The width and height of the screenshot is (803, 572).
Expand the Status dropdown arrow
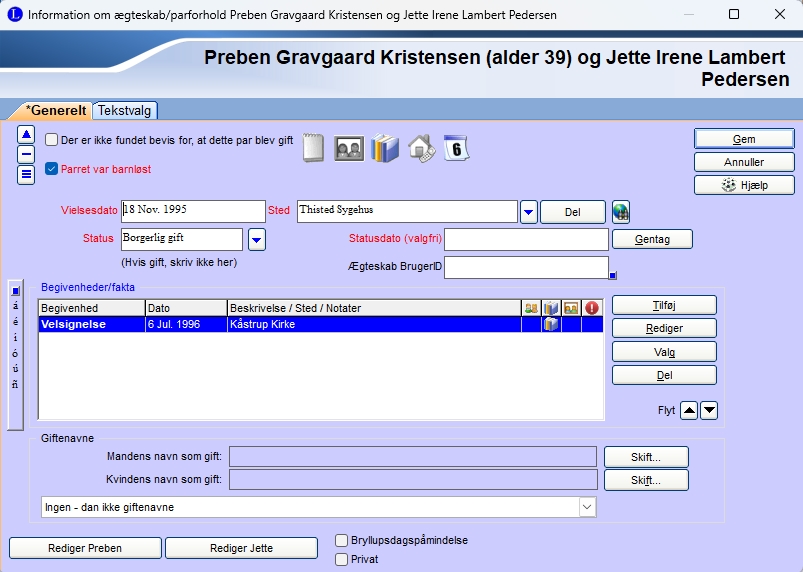click(257, 239)
